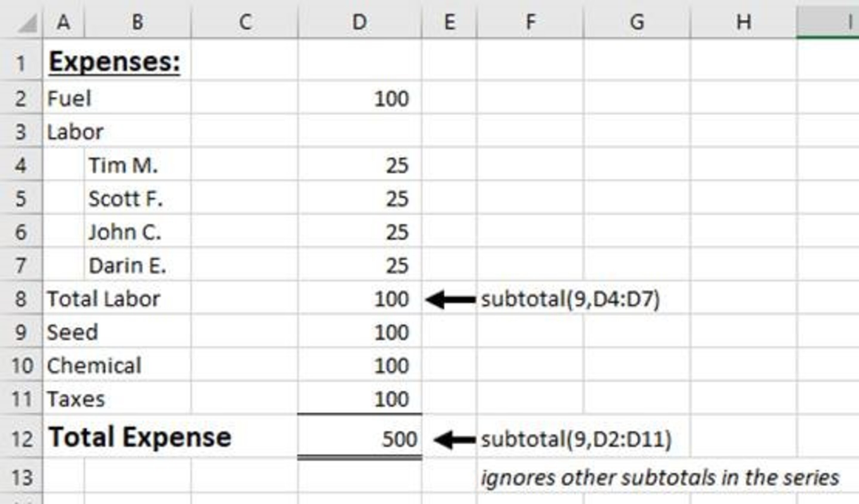
Task: Select column header D
Action: tap(358, 21)
